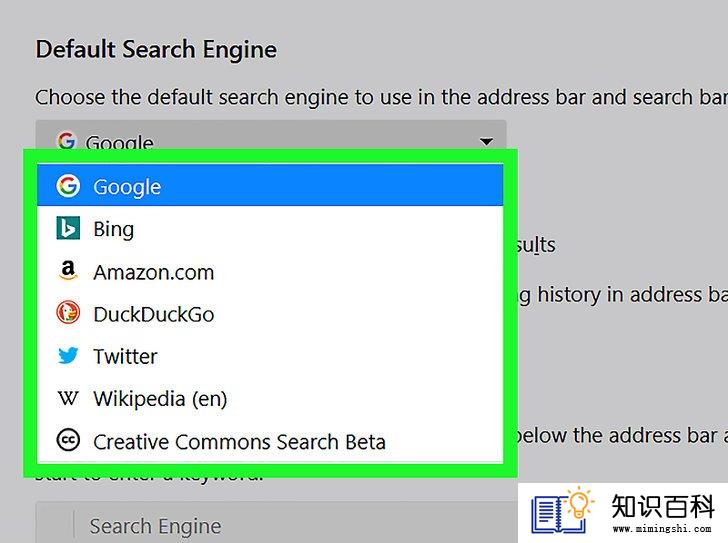Viewport: 728px width, 543px height.
Task: Click the Google icon in the collapsed selector
Action: pyautogui.click(x=66, y=140)
